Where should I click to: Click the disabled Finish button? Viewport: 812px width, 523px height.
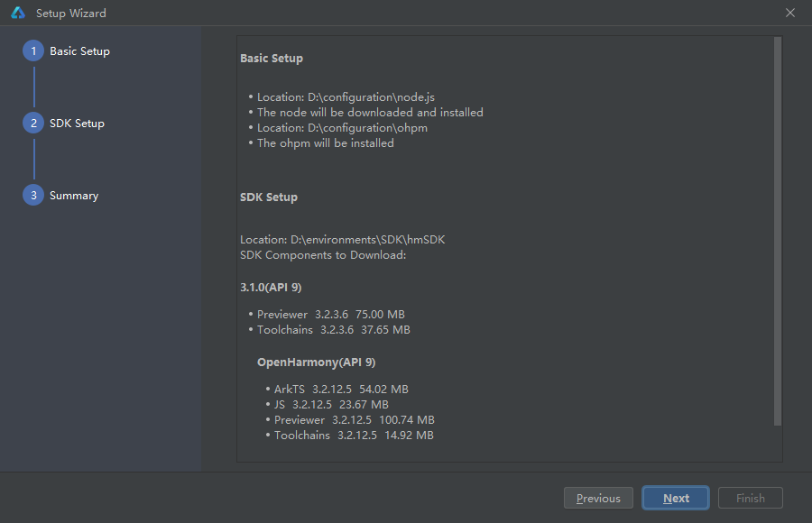751,498
